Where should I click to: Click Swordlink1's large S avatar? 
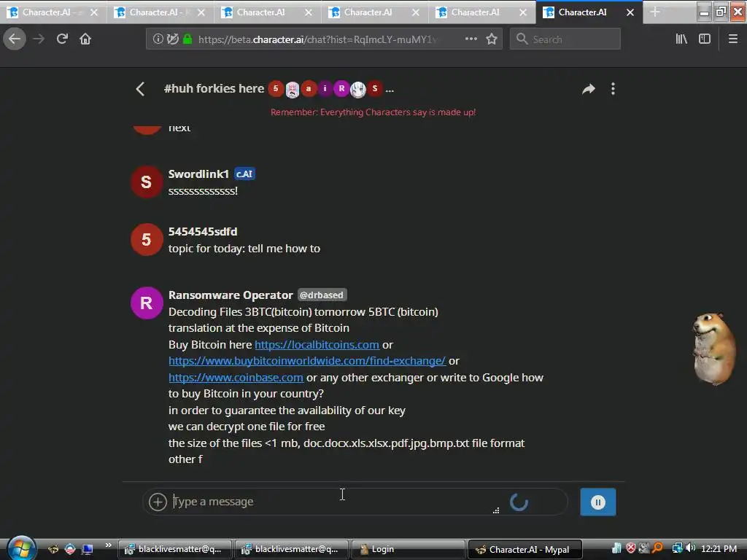pyautogui.click(x=147, y=182)
